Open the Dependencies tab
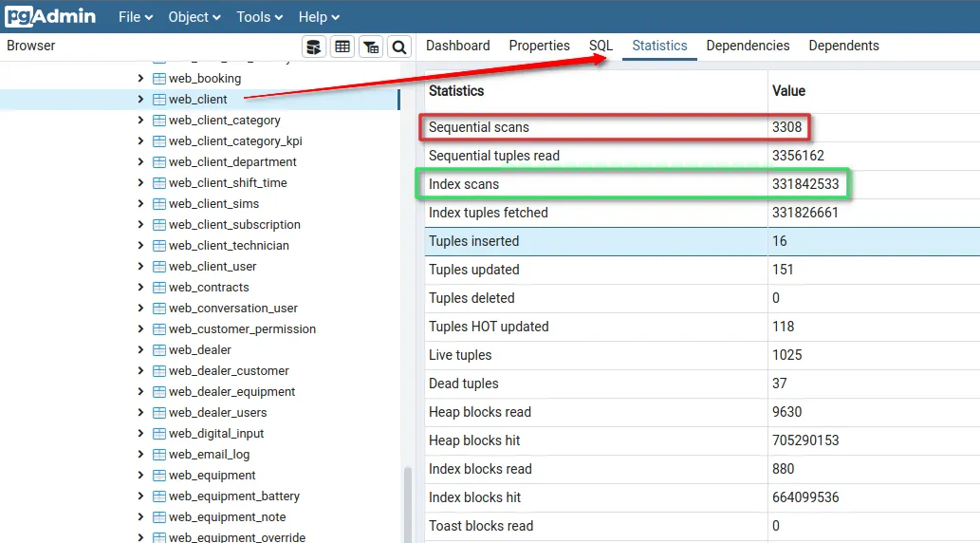 point(749,46)
